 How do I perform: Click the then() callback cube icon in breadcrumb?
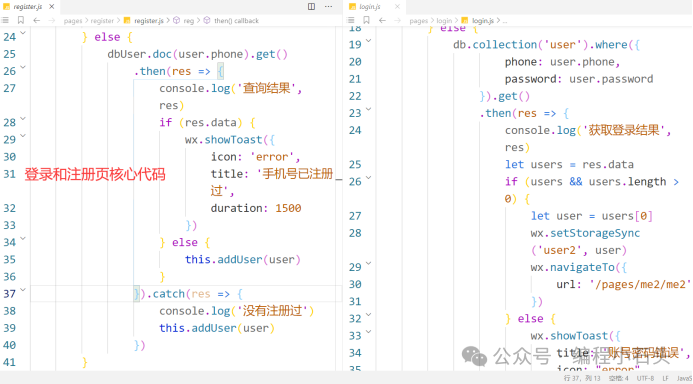pyautogui.click(x=207, y=20)
